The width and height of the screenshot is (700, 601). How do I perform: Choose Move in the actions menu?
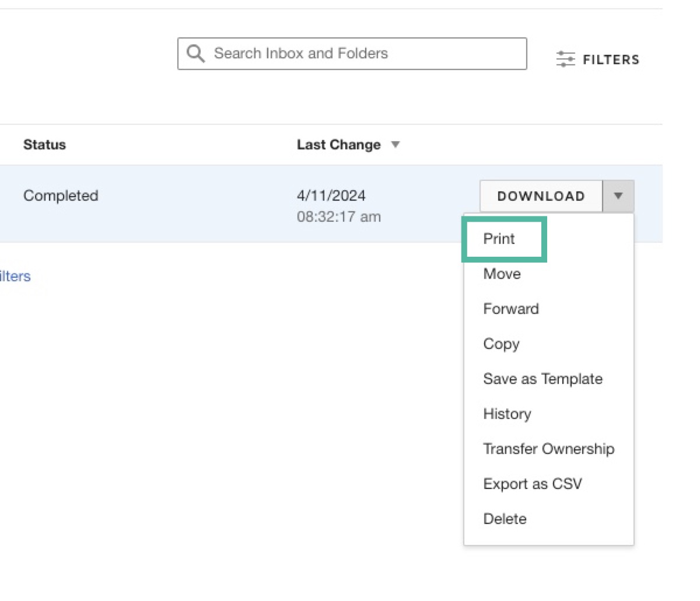(502, 274)
